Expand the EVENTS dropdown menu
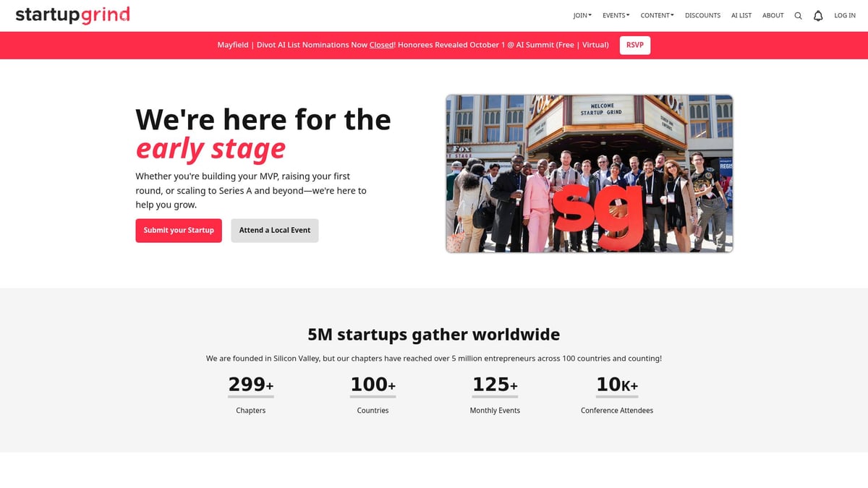 click(x=616, y=15)
